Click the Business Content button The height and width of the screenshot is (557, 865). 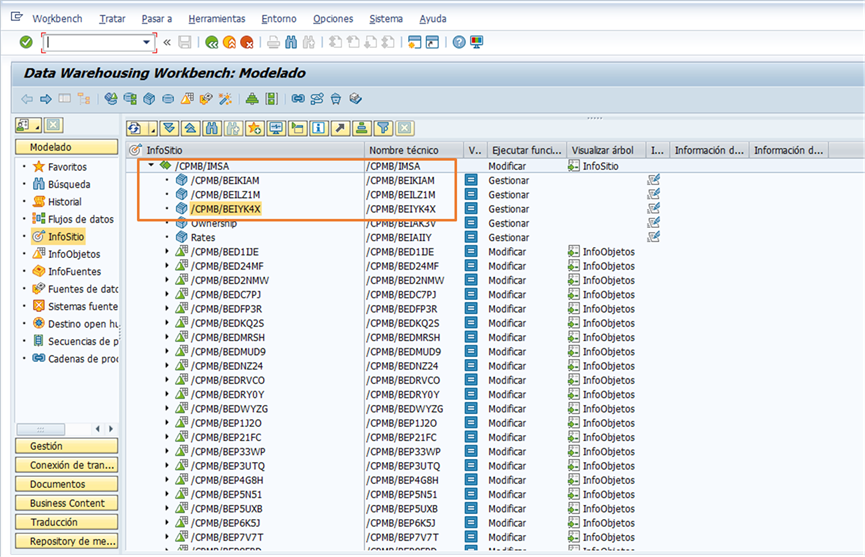pos(66,503)
